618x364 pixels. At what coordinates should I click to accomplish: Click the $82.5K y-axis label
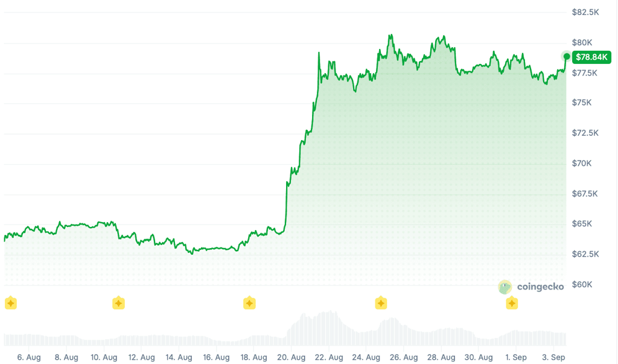[585, 12]
